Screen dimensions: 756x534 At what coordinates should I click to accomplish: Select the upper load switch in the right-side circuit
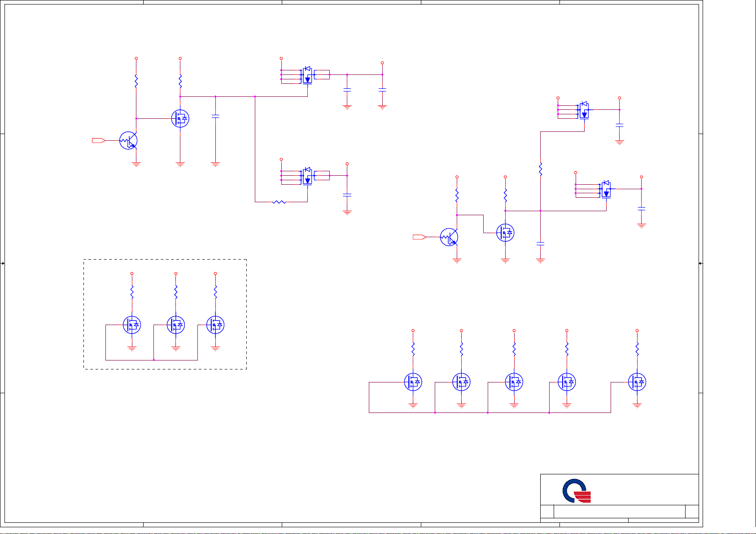[584, 110]
